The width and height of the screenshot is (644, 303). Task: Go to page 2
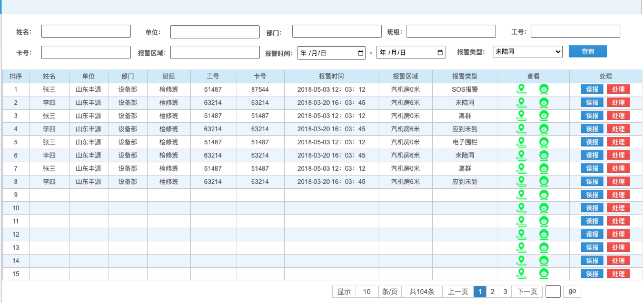[x=492, y=292]
